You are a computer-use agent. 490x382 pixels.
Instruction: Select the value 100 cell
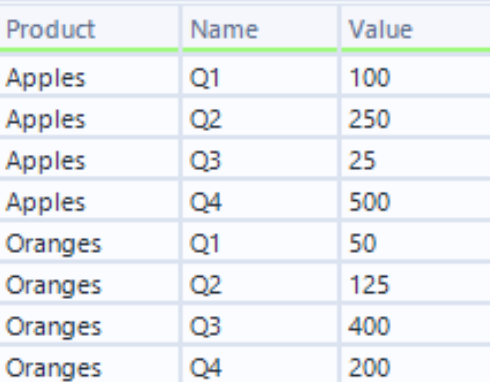point(416,78)
